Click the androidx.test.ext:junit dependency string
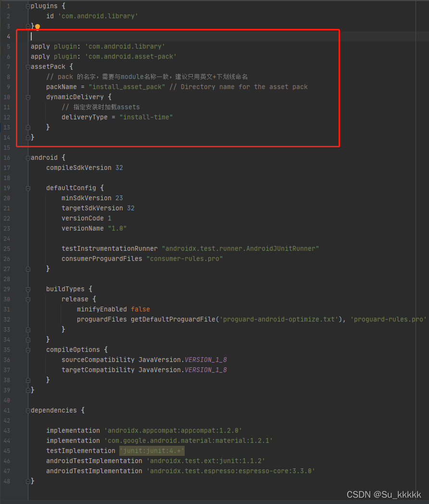Viewport: 429px width, 504px height. [x=205, y=461]
